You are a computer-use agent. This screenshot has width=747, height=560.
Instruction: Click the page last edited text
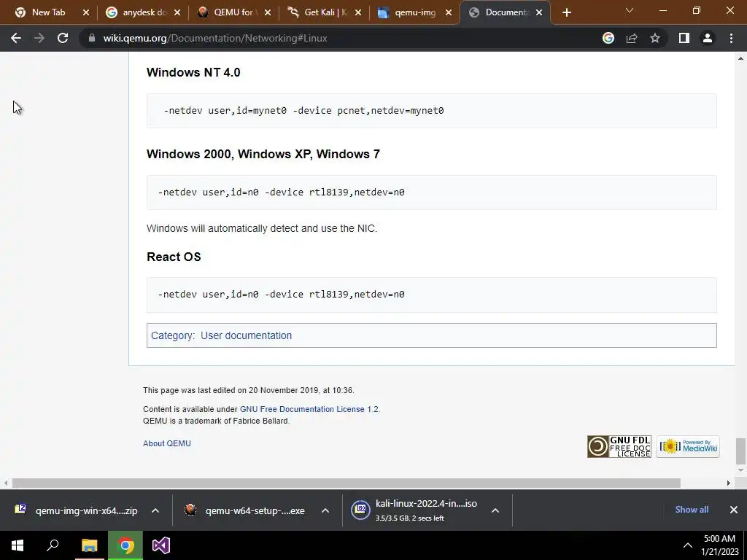(x=249, y=390)
